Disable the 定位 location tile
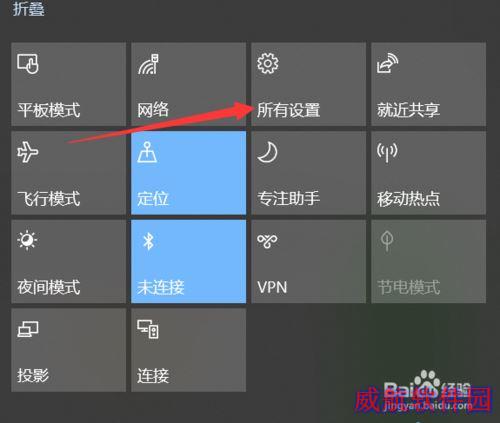 coord(189,173)
